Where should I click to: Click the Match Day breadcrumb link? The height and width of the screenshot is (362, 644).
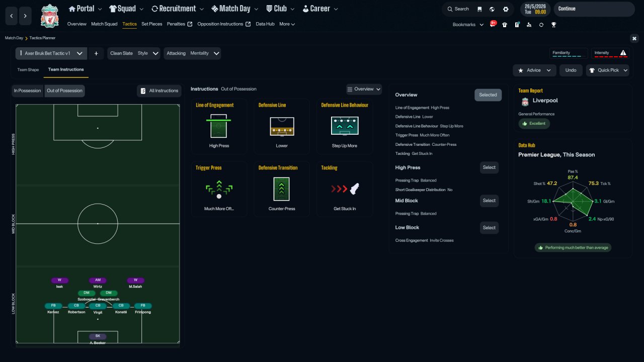click(14, 38)
